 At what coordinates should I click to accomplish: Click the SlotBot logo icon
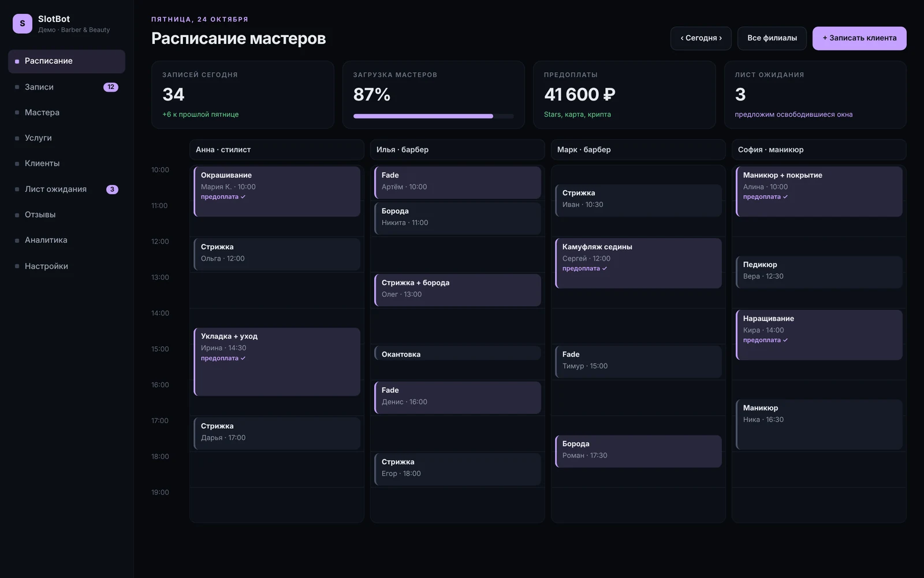[23, 24]
